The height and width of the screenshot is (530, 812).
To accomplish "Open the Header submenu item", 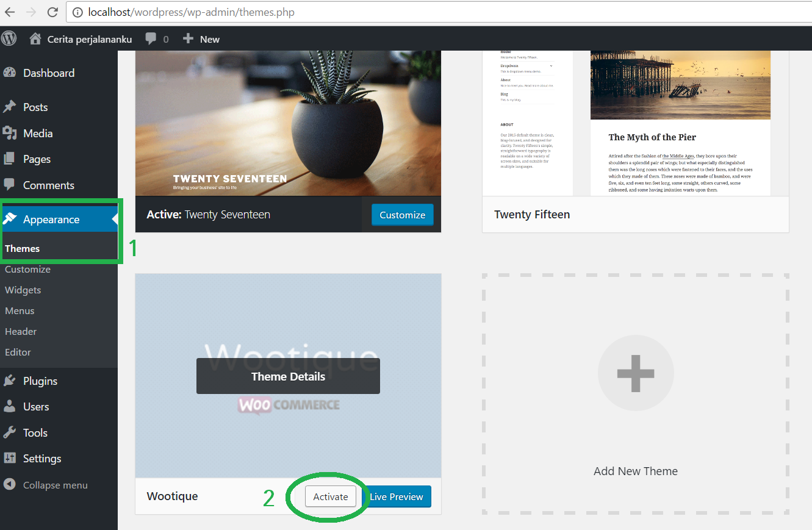I will [21, 331].
